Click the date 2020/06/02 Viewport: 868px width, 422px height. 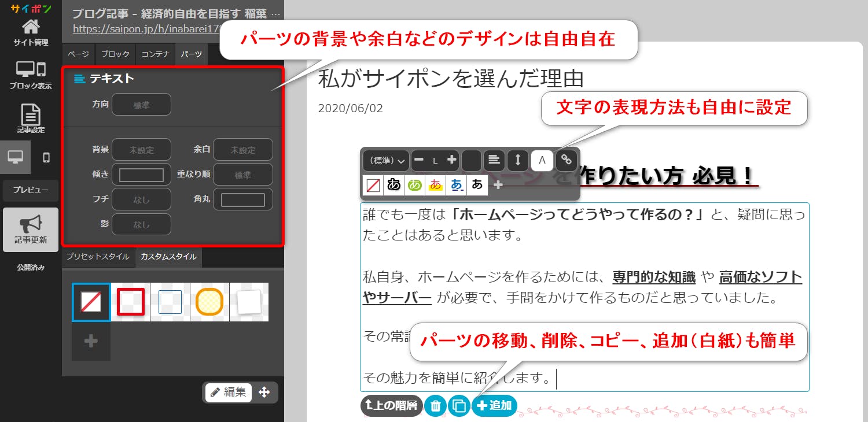click(x=351, y=108)
